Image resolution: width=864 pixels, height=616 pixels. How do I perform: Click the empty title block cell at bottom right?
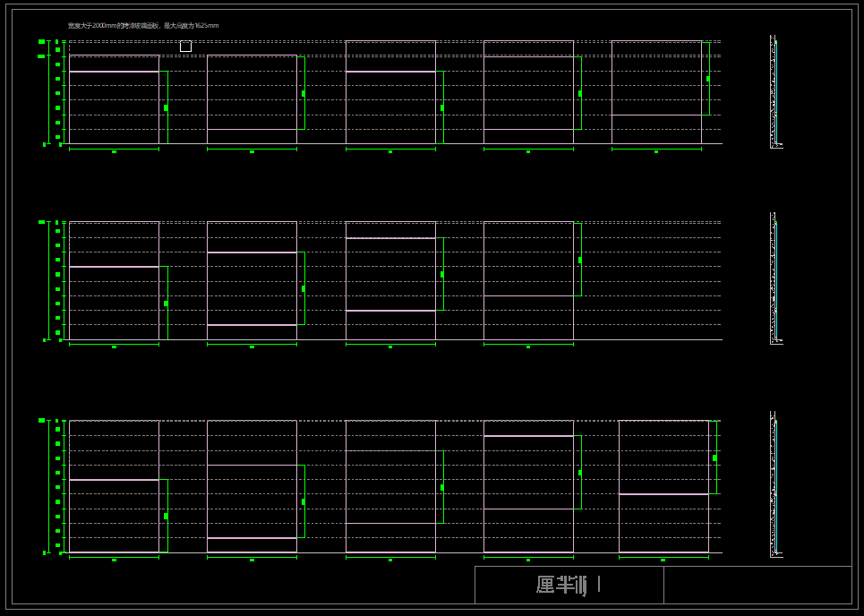click(757, 585)
